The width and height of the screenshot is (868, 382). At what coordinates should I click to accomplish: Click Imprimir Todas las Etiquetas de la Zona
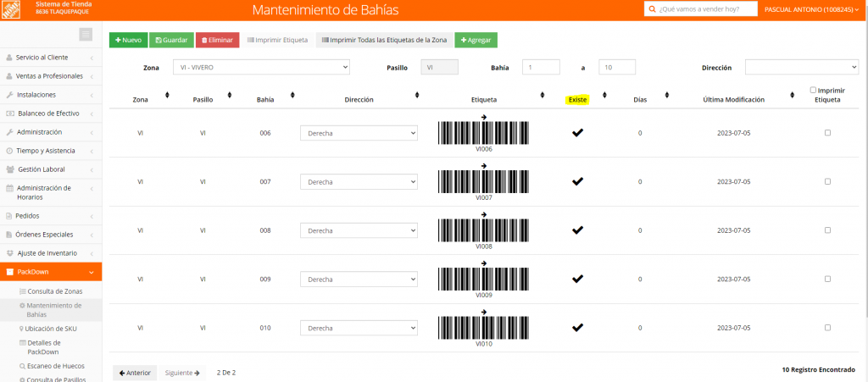385,41
